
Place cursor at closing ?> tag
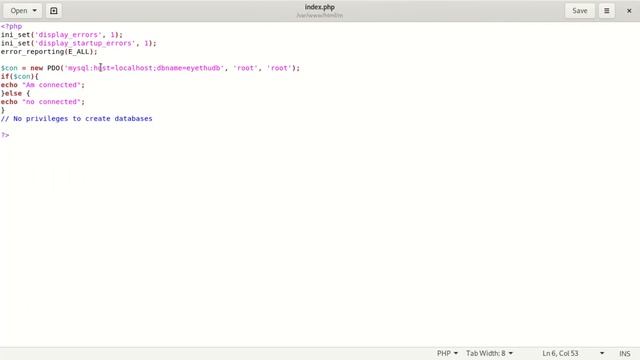click(x=5, y=135)
